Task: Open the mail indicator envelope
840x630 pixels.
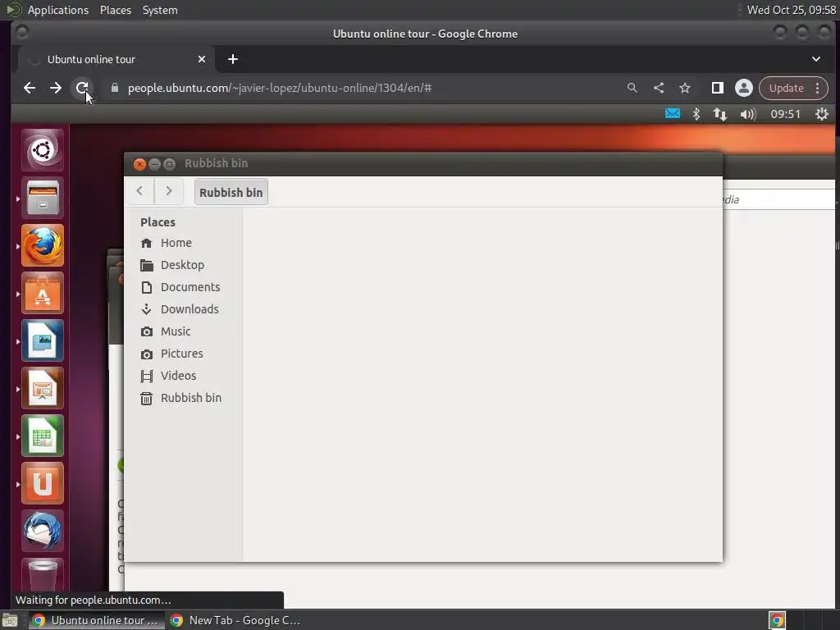Action: pyautogui.click(x=673, y=113)
